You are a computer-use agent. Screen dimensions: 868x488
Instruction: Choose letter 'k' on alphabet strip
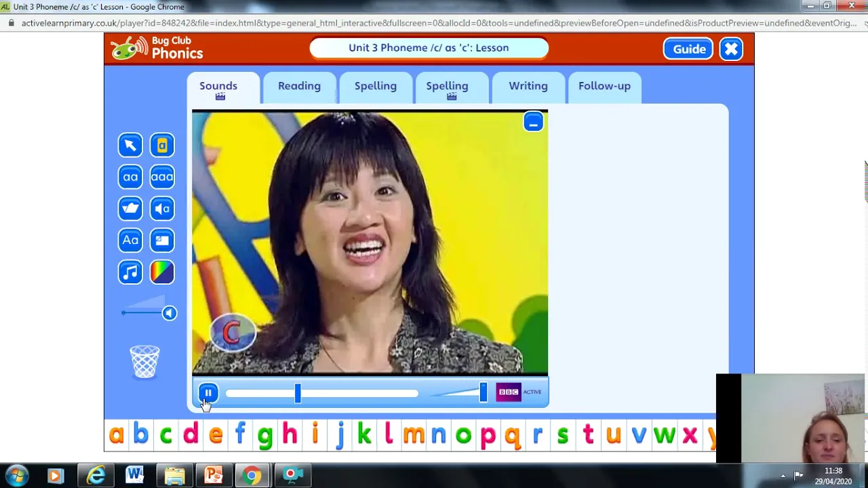point(364,433)
